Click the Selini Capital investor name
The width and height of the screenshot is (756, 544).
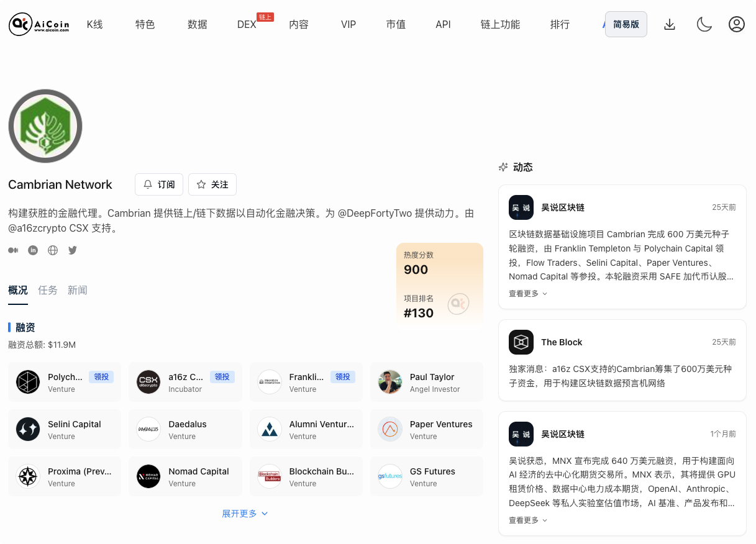click(x=75, y=424)
